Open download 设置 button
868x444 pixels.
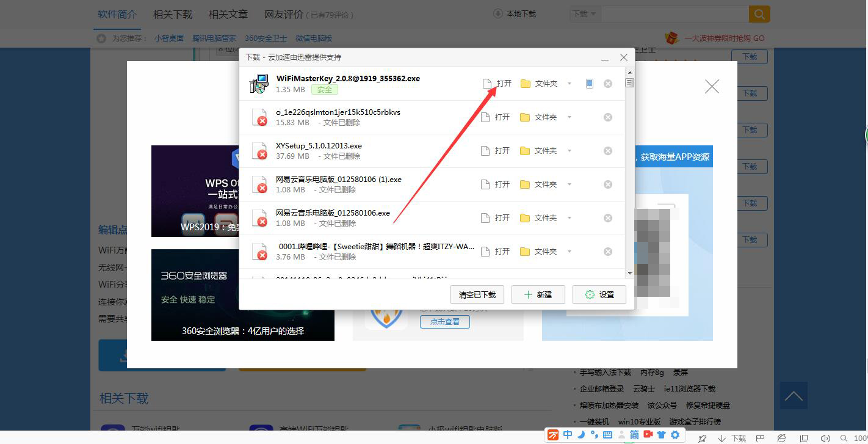(599, 294)
